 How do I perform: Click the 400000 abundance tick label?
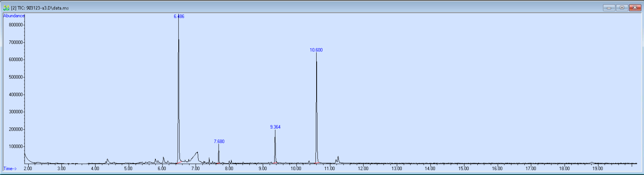(15, 95)
